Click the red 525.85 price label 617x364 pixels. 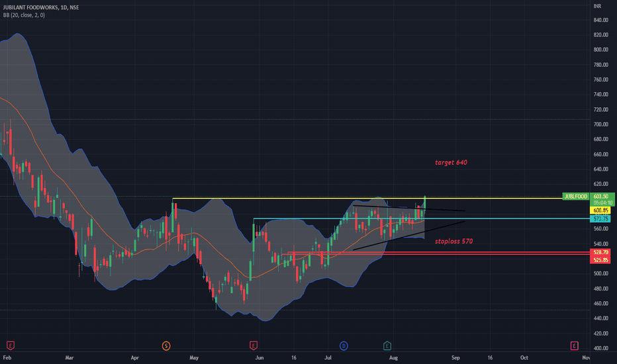click(x=601, y=259)
